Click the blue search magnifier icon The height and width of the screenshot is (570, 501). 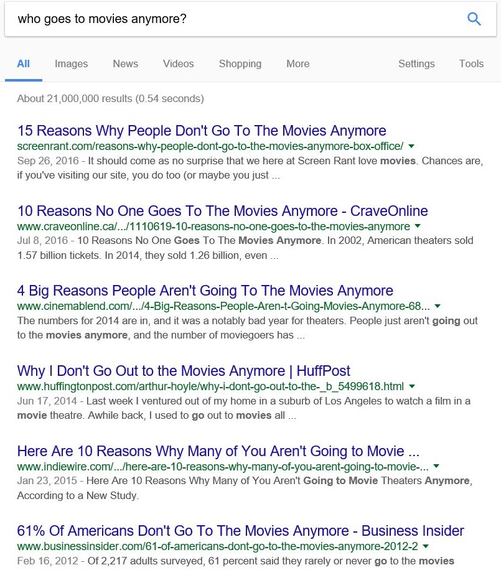tap(474, 19)
